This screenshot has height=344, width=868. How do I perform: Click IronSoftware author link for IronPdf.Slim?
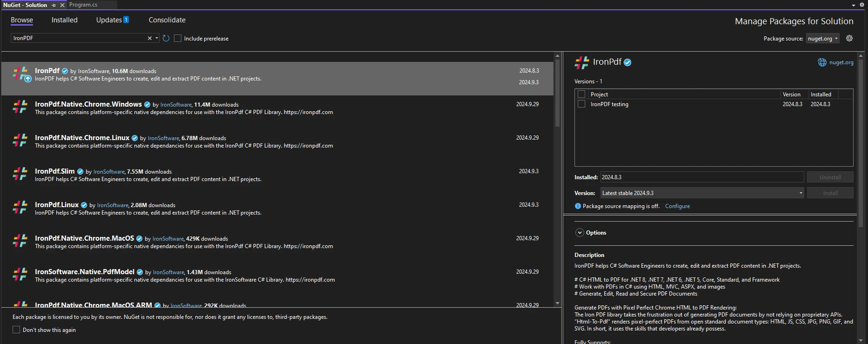coord(109,172)
